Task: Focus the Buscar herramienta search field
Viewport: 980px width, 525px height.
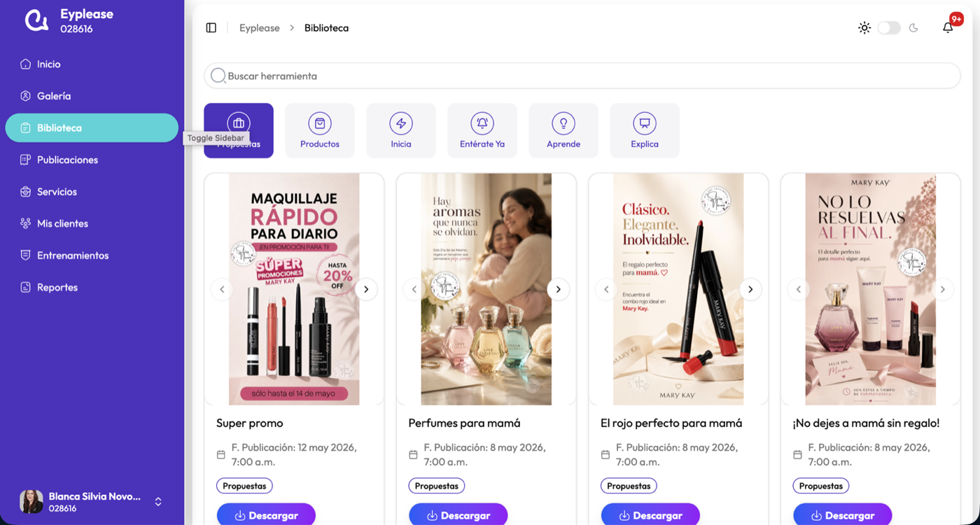Action: 582,76
